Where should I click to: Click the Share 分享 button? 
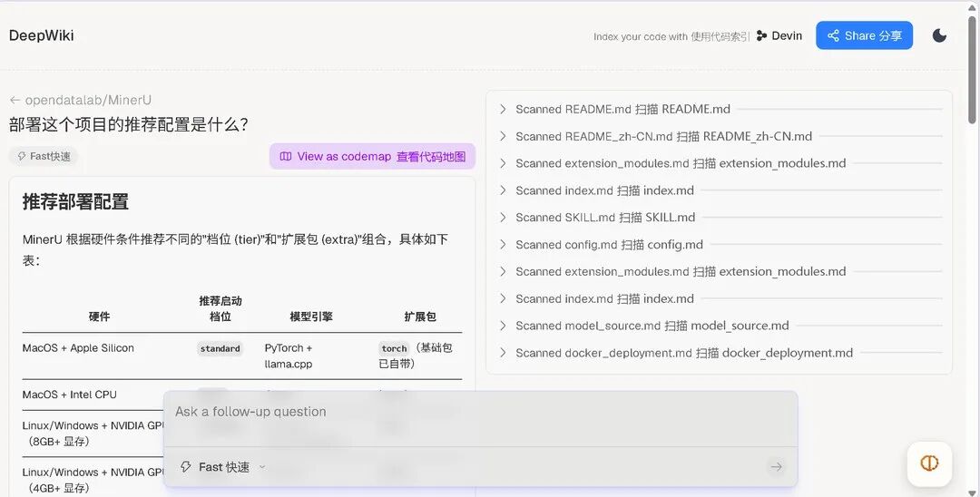tap(864, 35)
